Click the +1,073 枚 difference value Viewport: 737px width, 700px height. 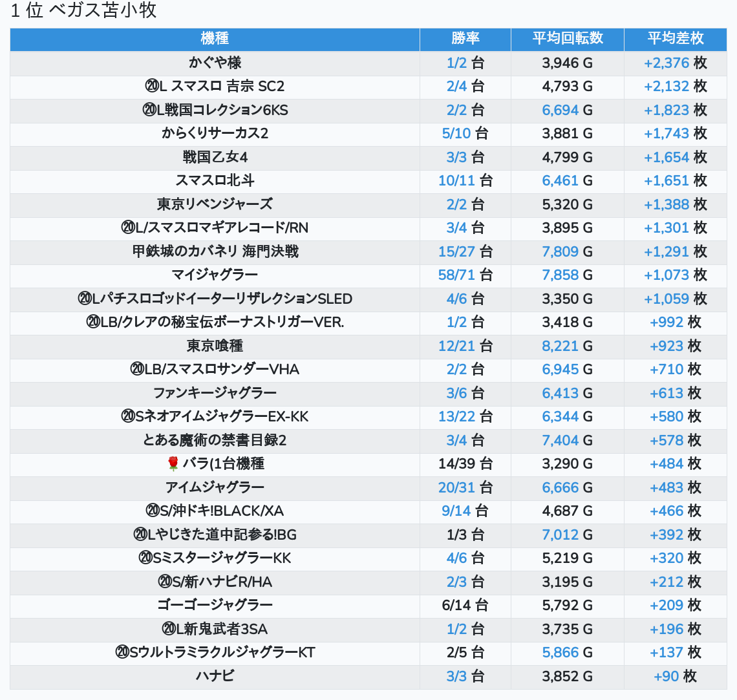676,275
